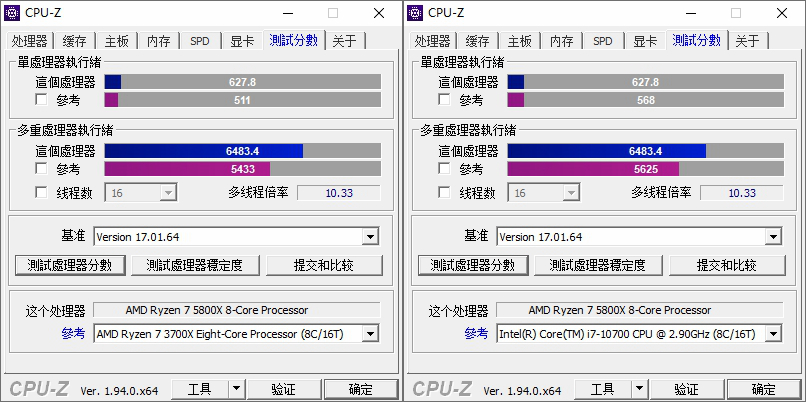
Task: Click reference 5625 multi-thread bar
Action: pos(646,169)
